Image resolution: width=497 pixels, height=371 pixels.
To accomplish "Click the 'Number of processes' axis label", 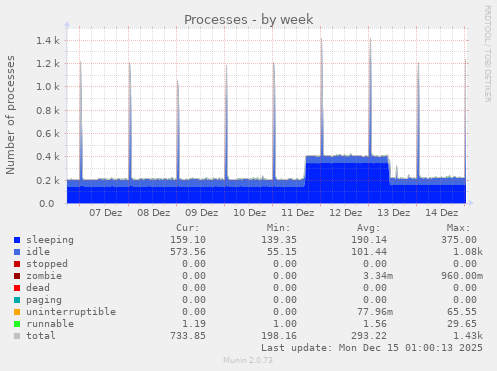I will click(x=10, y=115).
